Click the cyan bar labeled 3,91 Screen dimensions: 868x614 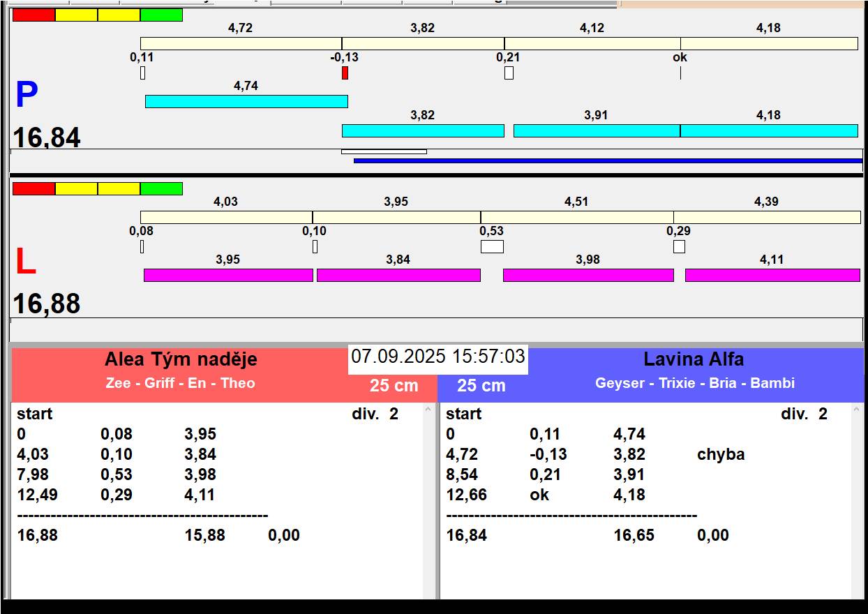[x=596, y=130]
